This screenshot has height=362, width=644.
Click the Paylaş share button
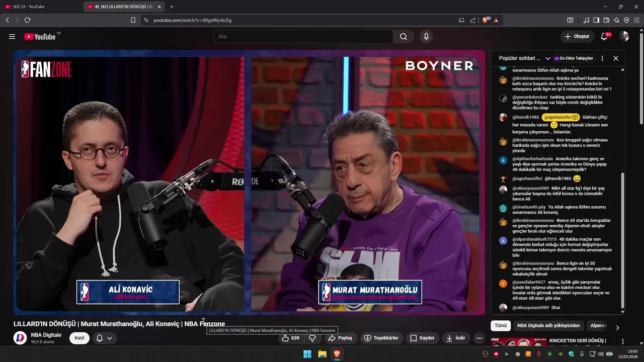tap(340, 338)
